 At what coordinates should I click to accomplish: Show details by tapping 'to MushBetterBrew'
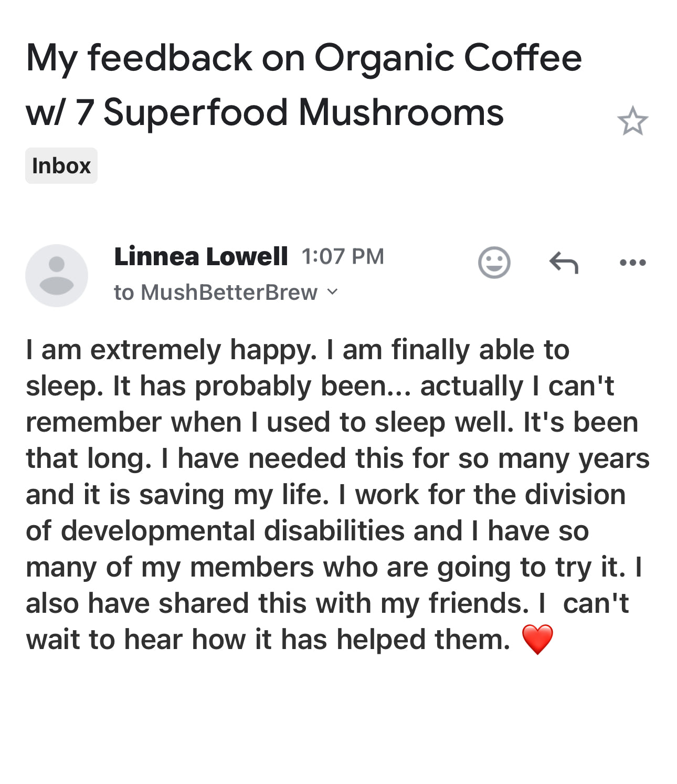pyautogui.click(x=216, y=292)
